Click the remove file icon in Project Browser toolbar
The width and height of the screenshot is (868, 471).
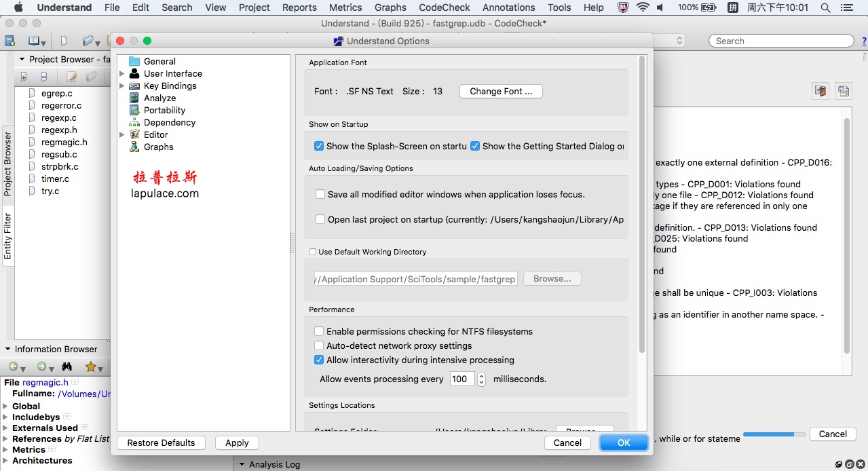pos(44,77)
